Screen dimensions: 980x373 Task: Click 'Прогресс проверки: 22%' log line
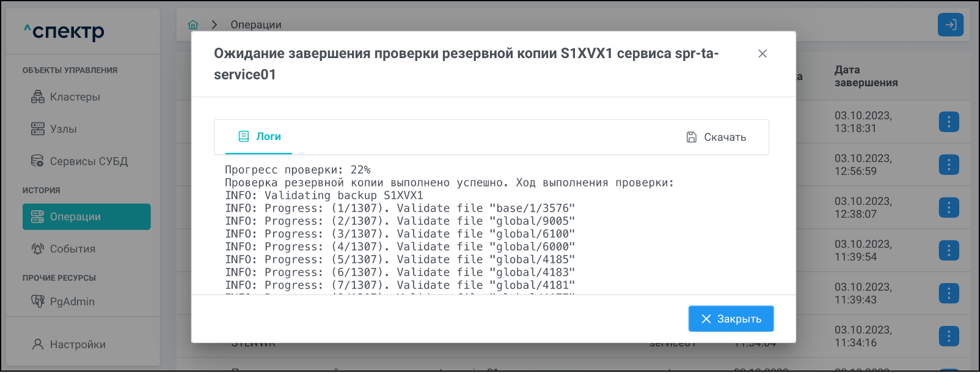(298, 169)
